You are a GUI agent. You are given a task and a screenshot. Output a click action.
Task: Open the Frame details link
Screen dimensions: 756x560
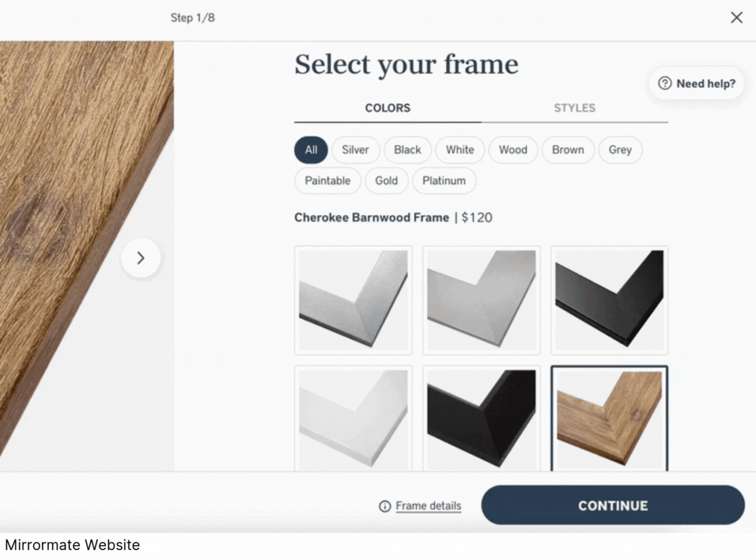[428, 506]
